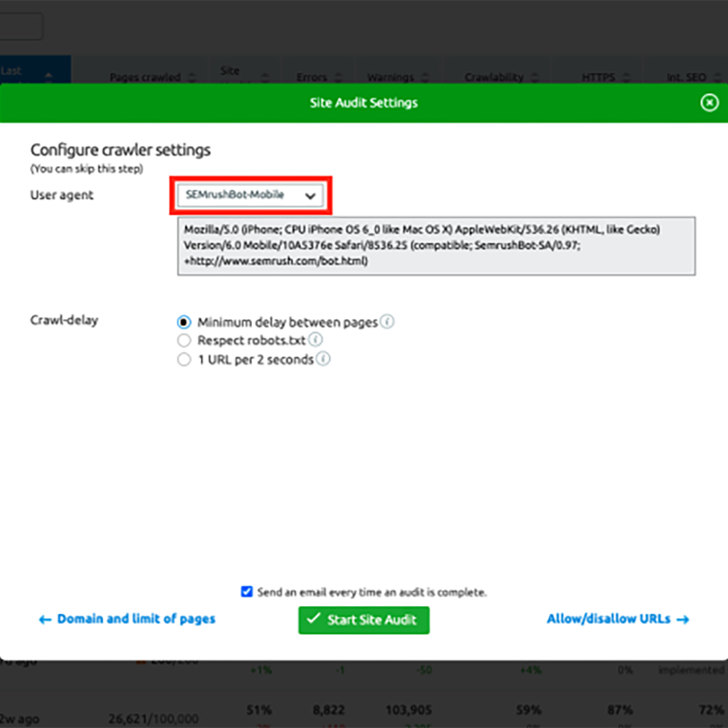
Task: Uncheck the email notification on audit completion
Action: click(x=247, y=592)
